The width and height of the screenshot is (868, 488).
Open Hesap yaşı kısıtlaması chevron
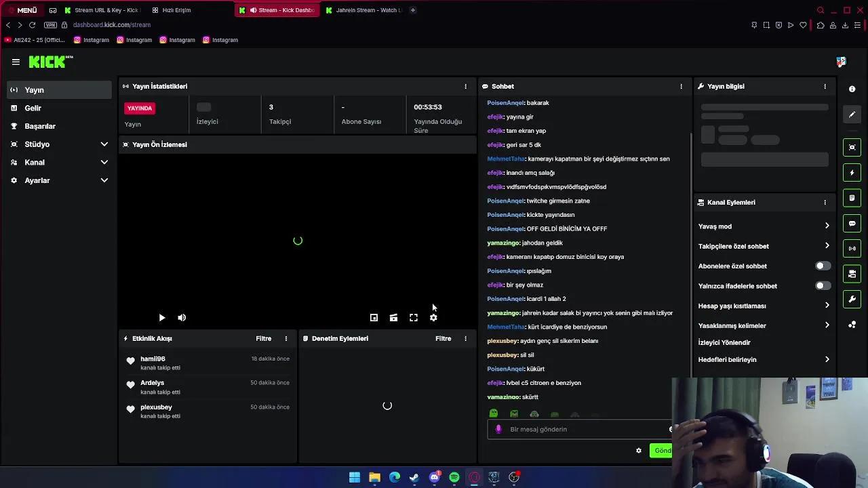coord(827,306)
